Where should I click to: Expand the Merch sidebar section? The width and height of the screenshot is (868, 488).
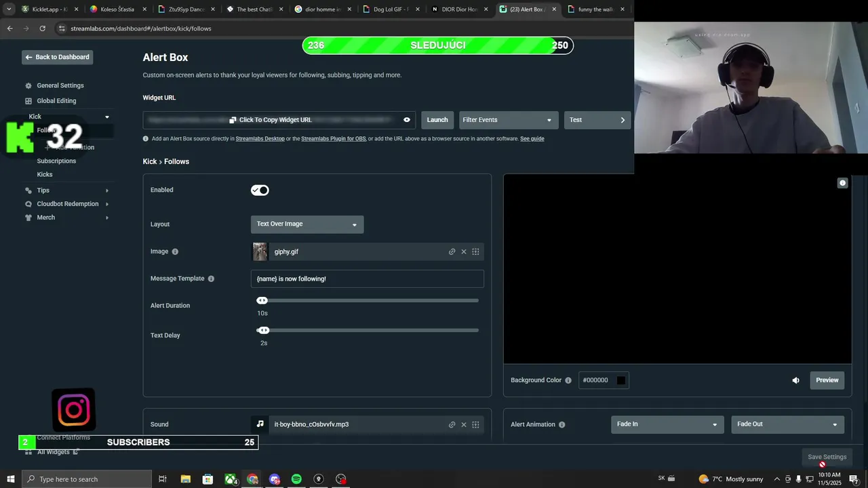pos(106,218)
